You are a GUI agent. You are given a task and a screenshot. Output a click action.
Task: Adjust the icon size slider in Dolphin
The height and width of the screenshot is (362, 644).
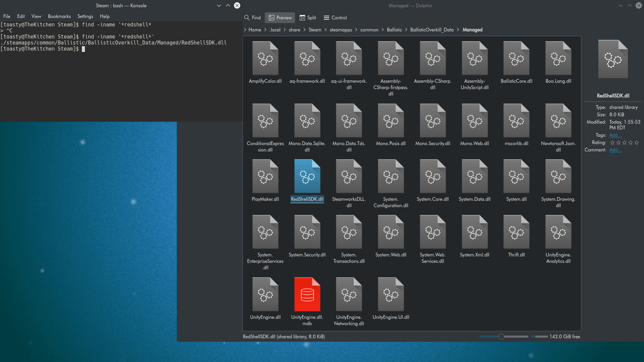pos(502,336)
